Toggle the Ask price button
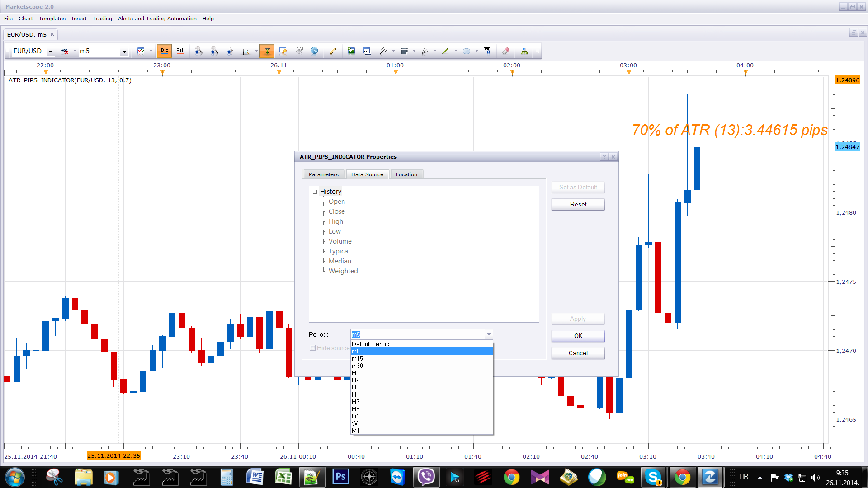Image resolution: width=868 pixels, height=488 pixels. (180, 51)
